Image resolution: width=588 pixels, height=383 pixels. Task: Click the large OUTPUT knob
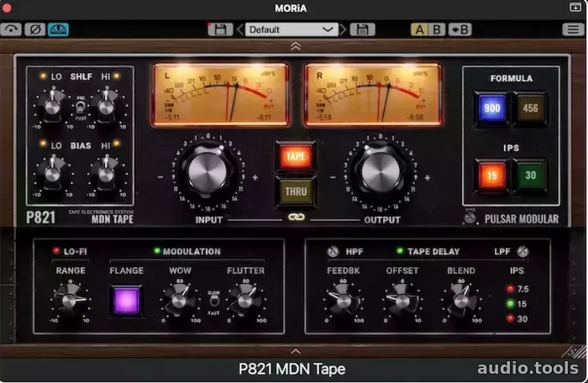tap(381, 172)
